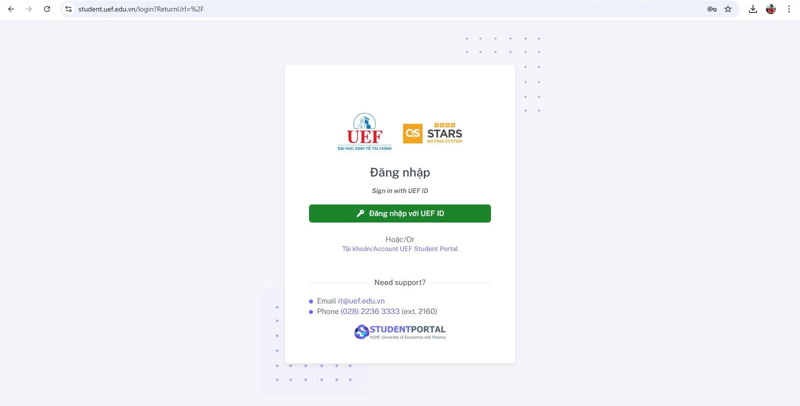
Task: Focus the student.uef.edu.vn address bar
Action: [388, 9]
